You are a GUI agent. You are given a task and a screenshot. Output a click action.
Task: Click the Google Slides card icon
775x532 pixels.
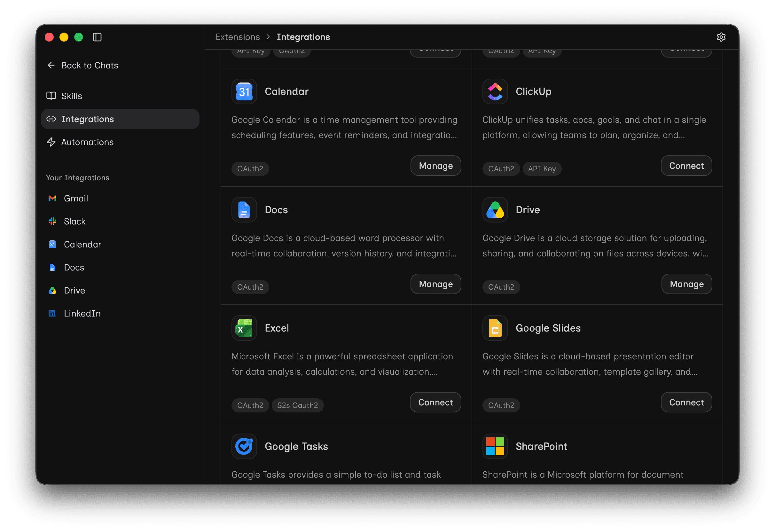495,328
